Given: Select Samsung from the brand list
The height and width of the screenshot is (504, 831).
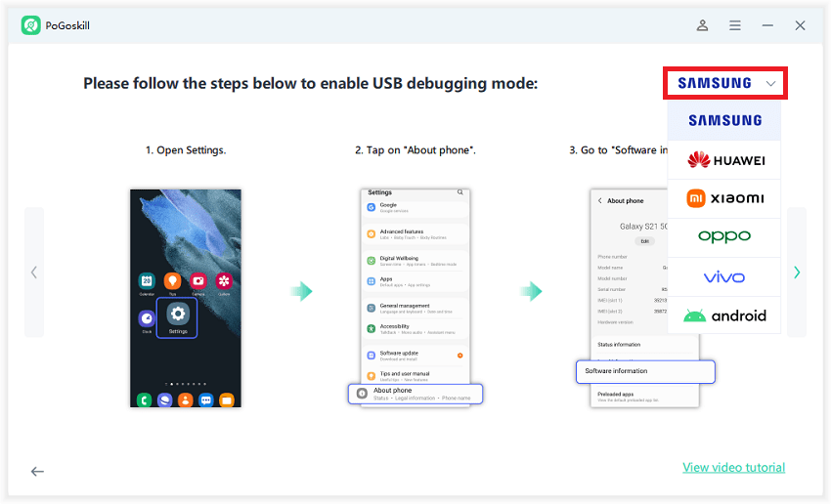Looking at the screenshot, I should [x=724, y=121].
